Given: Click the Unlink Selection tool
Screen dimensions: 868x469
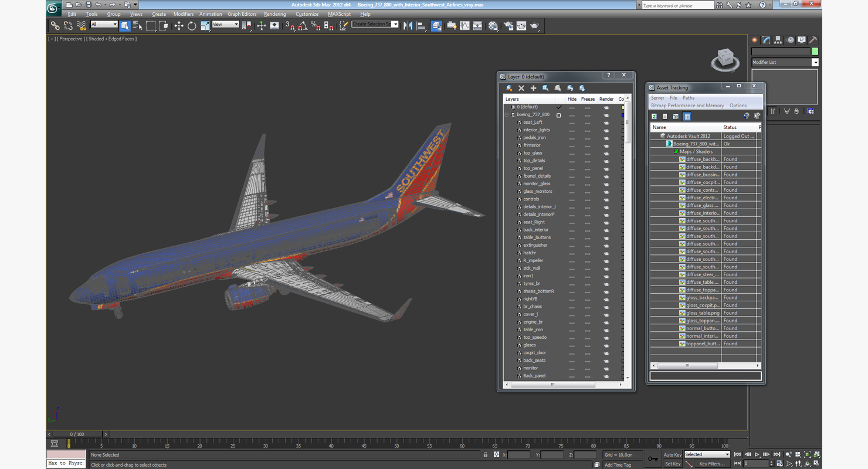Looking at the screenshot, I should 68,25.
